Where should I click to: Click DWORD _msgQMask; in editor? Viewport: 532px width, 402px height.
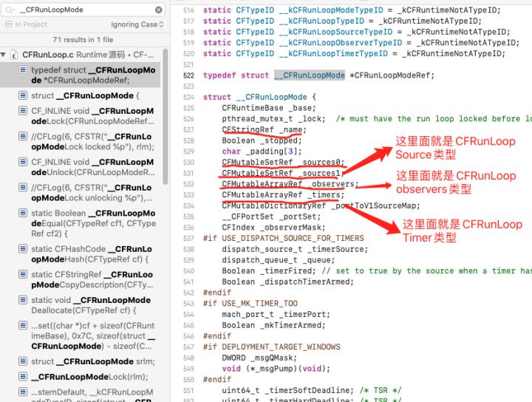tap(259, 358)
